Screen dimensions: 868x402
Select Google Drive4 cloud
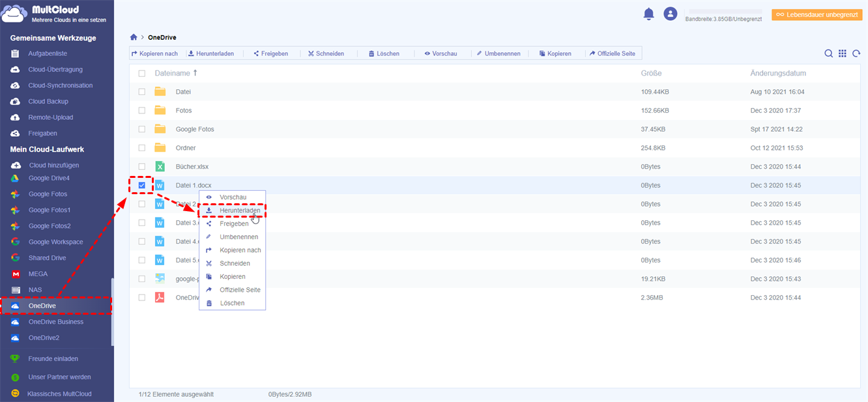coord(49,178)
